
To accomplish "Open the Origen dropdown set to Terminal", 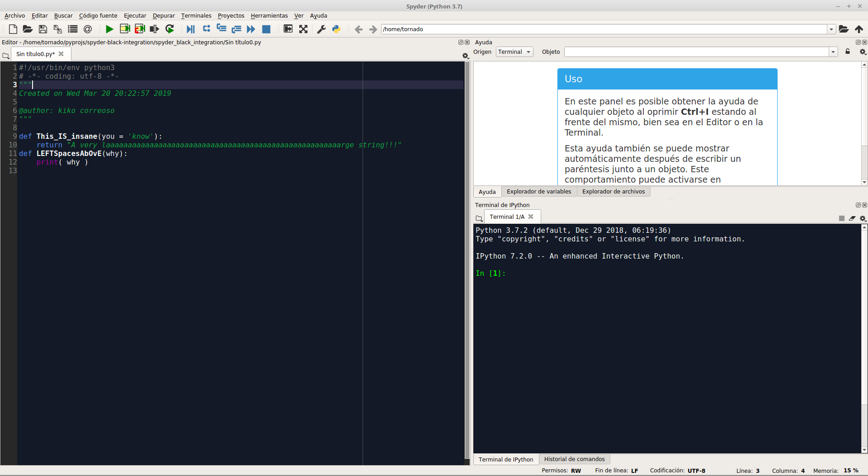I will click(x=514, y=52).
